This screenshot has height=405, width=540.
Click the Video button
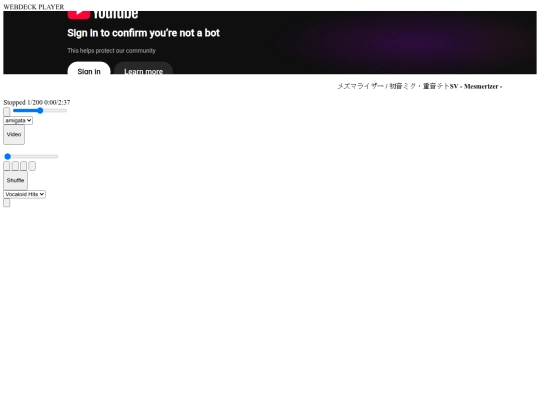coord(14,135)
